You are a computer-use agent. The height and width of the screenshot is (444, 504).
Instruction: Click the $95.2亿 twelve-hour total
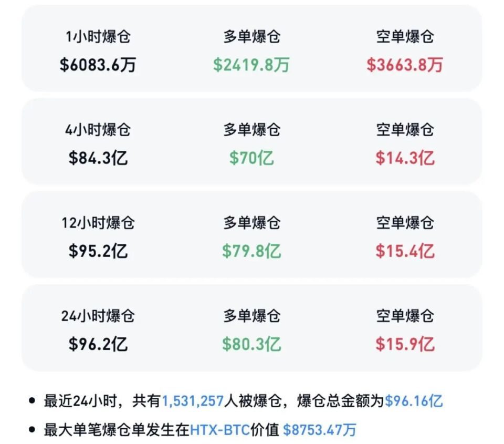pos(98,251)
